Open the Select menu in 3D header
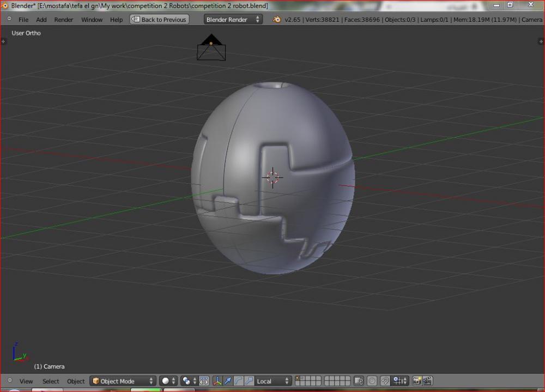545x392 pixels. point(51,381)
